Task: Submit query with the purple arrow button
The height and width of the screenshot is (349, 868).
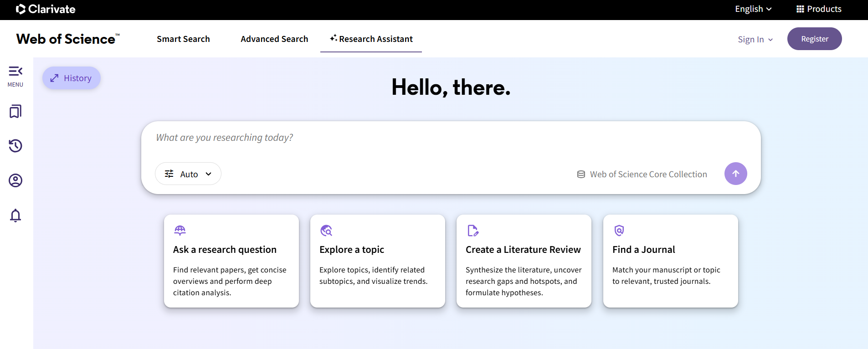Action: click(735, 174)
